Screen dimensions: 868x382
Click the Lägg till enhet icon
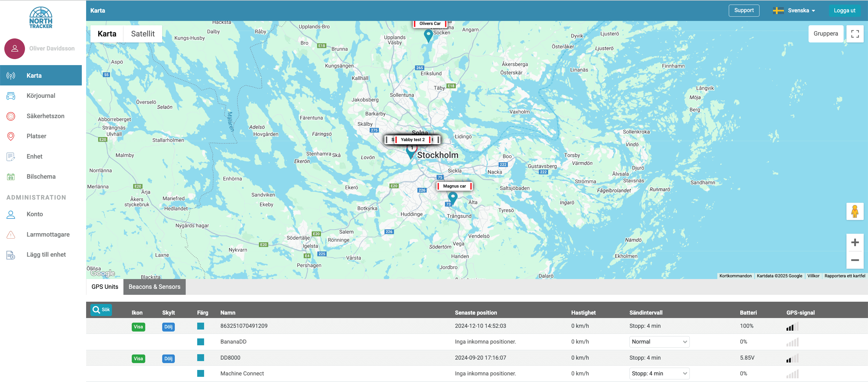pyautogui.click(x=11, y=255)
